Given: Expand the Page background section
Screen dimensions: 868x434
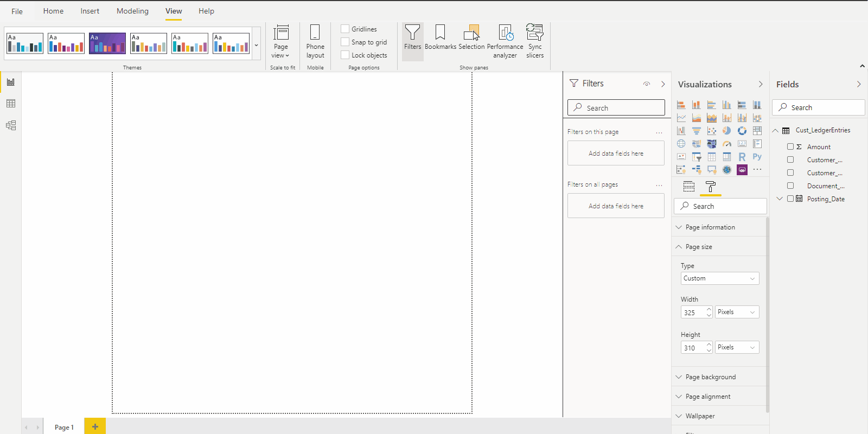Looking at the screenshot, I should tap(710, 377).
